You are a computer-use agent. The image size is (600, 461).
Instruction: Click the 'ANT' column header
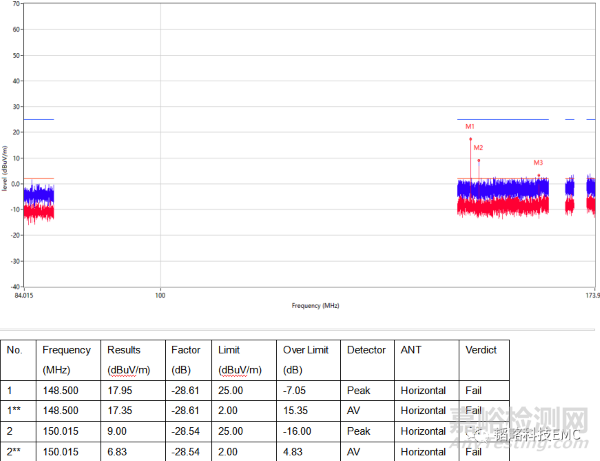pyautogui.click(x=410, y=350)
